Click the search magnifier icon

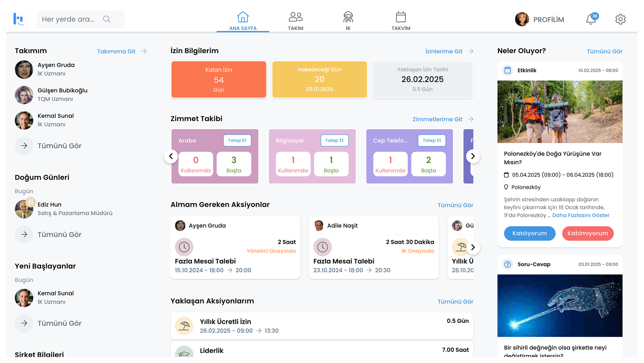[x=107, y=19]
